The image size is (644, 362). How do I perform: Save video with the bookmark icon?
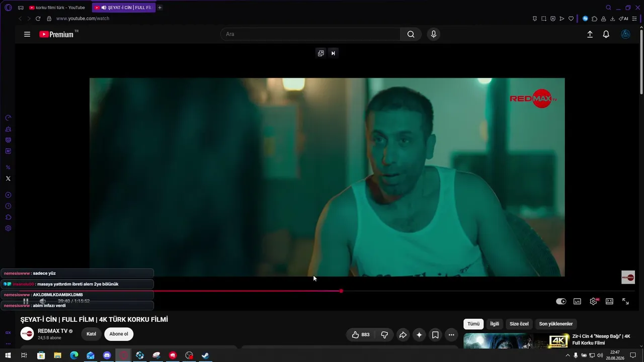(435, 334)
